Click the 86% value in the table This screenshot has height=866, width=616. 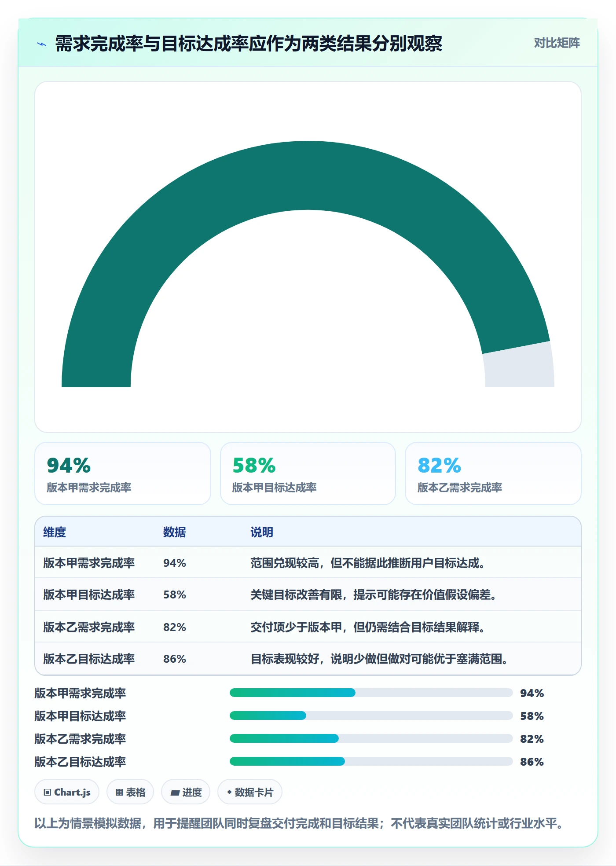point(175,659)
